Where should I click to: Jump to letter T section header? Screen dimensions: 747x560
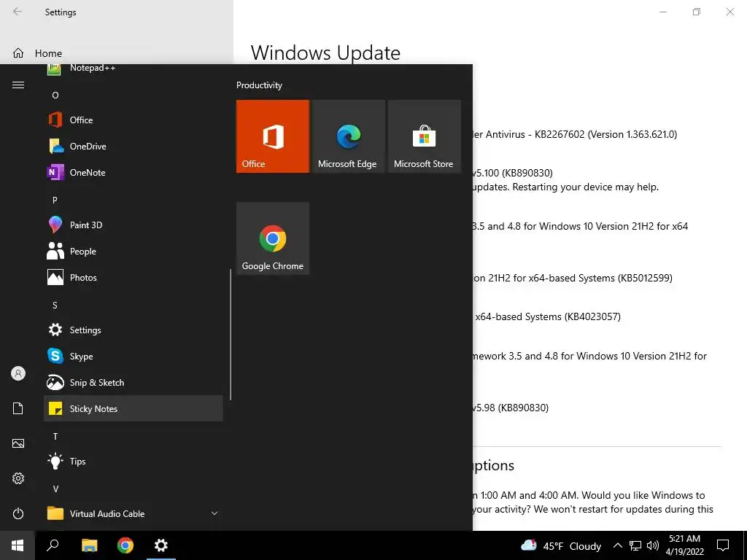55,436
